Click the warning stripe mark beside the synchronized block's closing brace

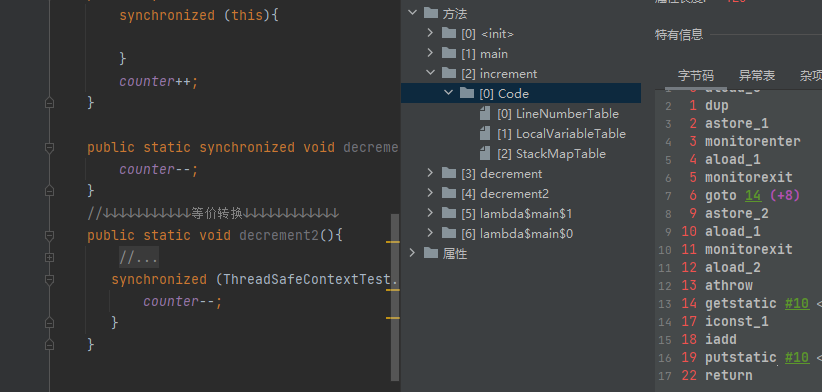(393, 318)
